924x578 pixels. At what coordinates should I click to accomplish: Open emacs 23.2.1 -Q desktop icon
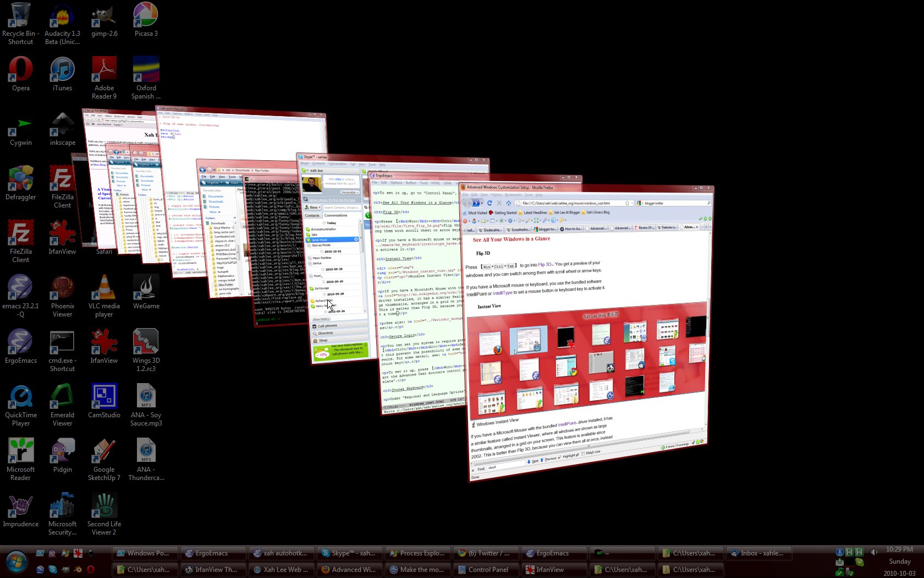[20, 296]
